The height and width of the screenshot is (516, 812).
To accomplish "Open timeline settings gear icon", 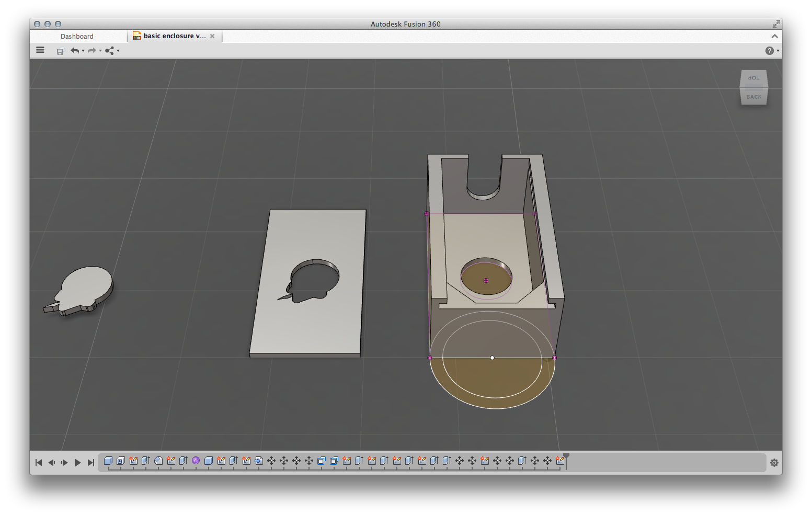I will tap(774, 463).
